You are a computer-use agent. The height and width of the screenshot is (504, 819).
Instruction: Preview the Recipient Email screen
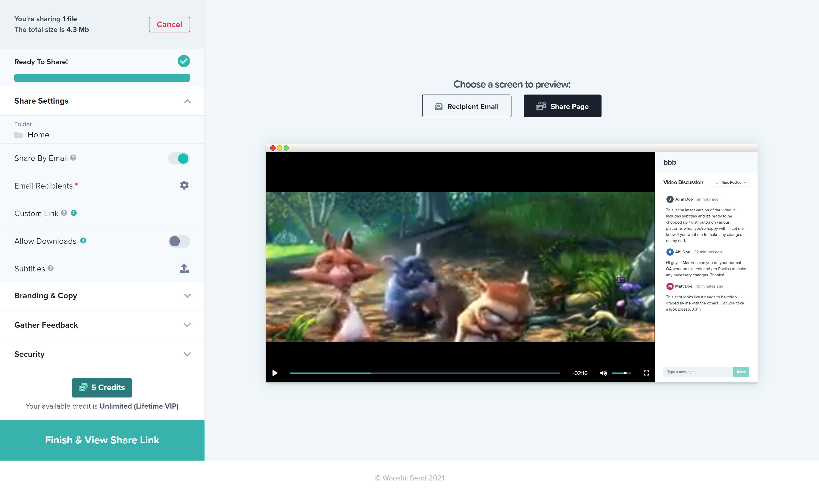tap(467, 106)
